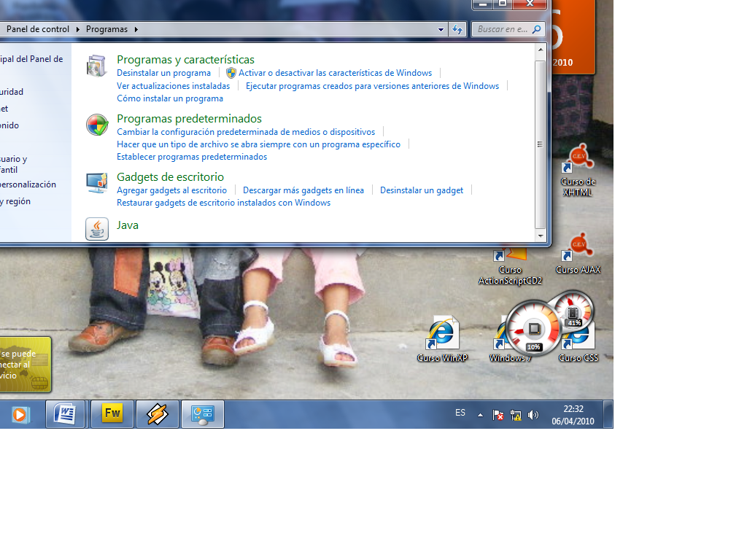Navigate to Panel de control breadcrumb
The height and width of the screenshot is (560, 747).
[x=37, y=29]
